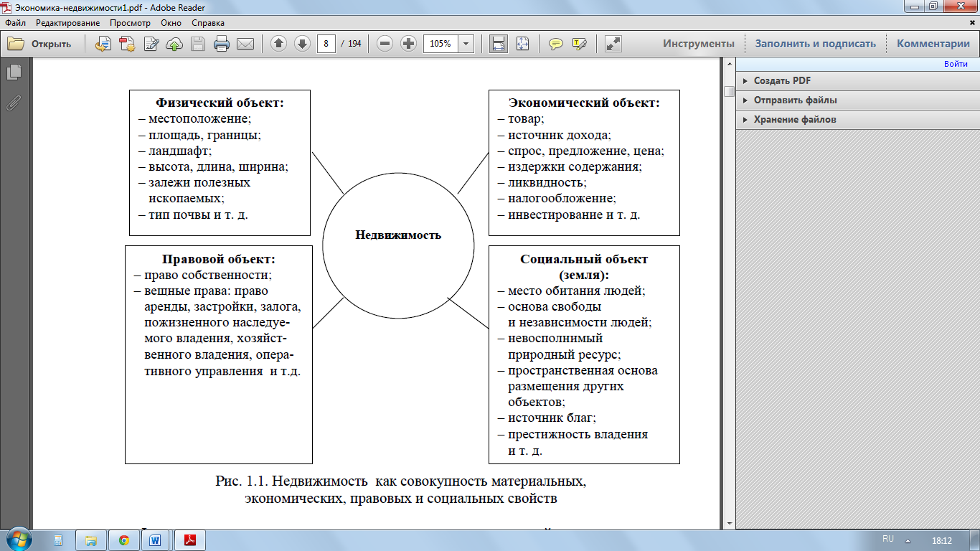The width and height of the screenshot is (980, 551).
Task: Click the print document icon
Action: pos(222,44)
